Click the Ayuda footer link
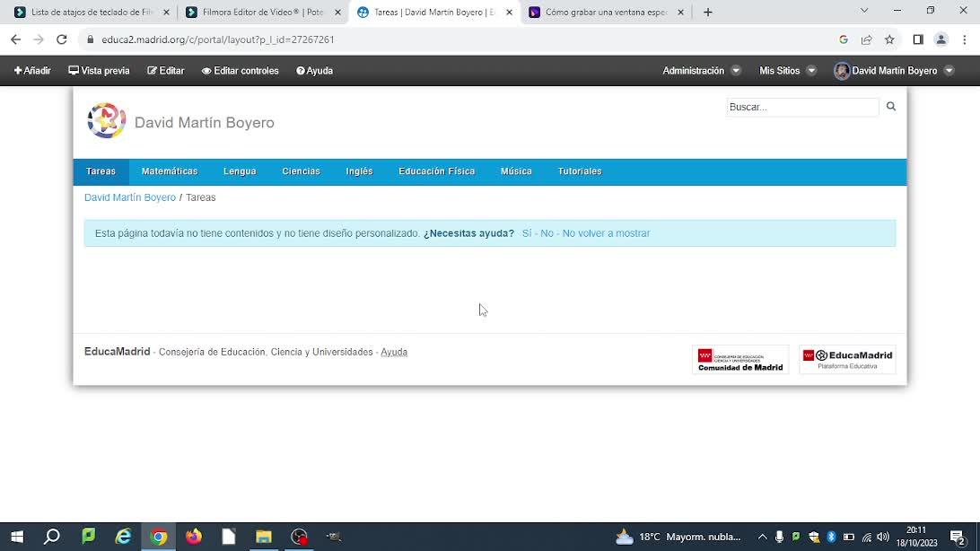The width and height of the screenshot is (980, 551). coord(394,353)
